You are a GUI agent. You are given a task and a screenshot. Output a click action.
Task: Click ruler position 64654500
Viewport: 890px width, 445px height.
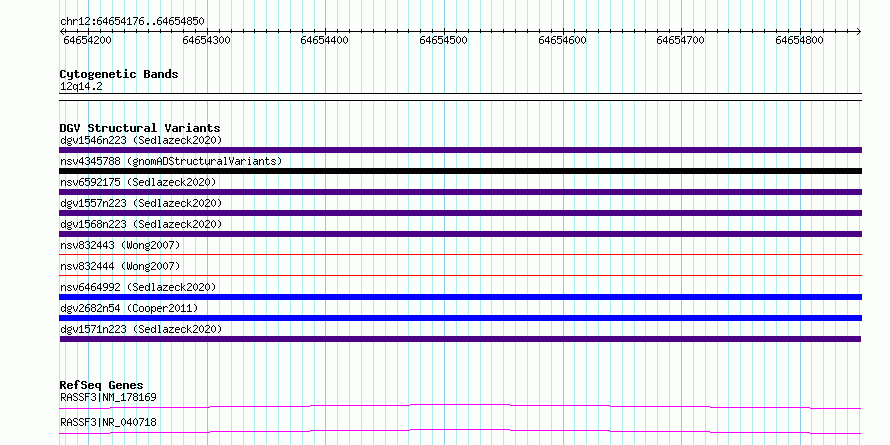click(443, 40)
